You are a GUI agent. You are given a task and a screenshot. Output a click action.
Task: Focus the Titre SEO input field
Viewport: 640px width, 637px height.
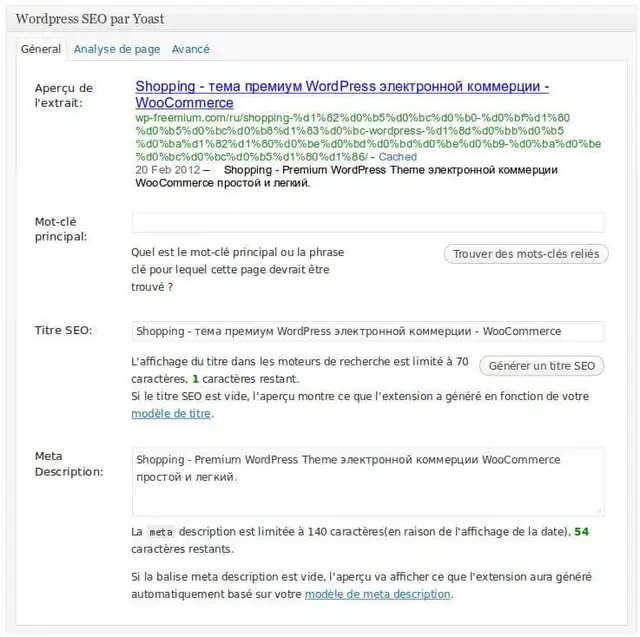[x=368, y=331]
